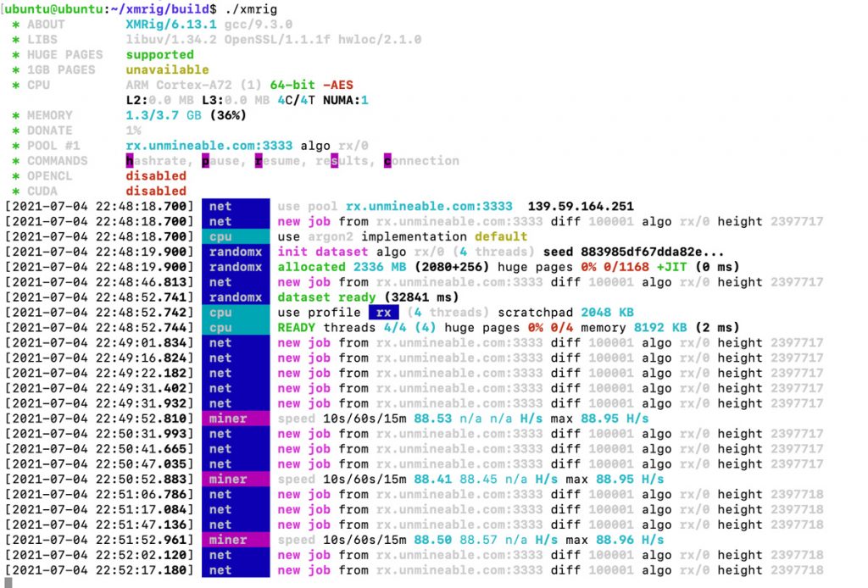Select 'disabled' on the OPENCL line
The height and width of the screenshot is (588, 868).
[x=156, y=176]
